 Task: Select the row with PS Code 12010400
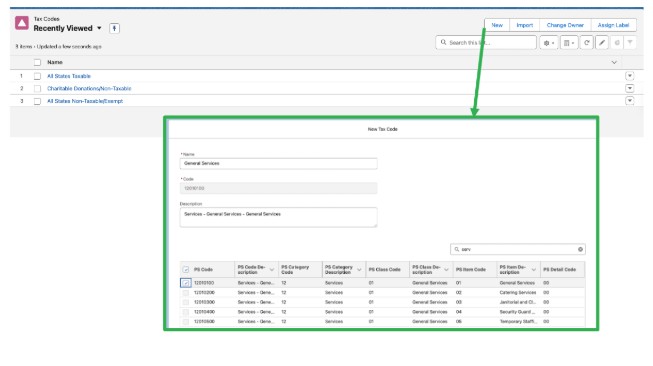click(186, 312)
